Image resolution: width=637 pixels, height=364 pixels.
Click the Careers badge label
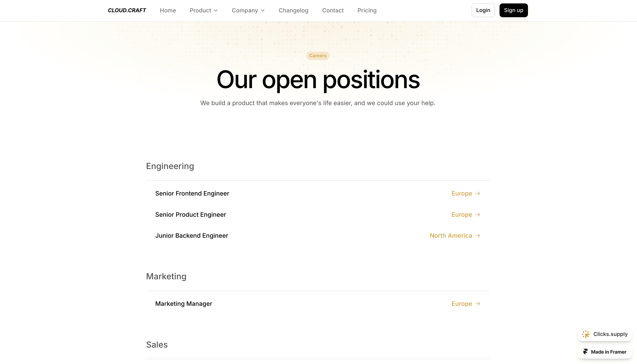[x=318, y=56]
